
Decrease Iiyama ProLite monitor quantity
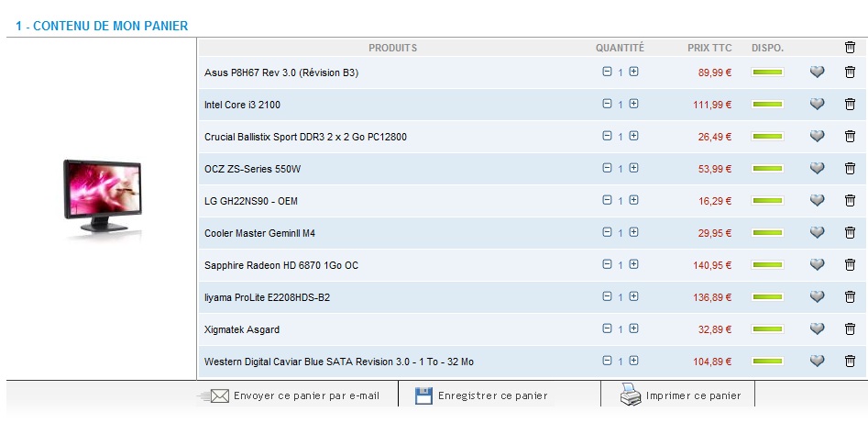[607, 296]
